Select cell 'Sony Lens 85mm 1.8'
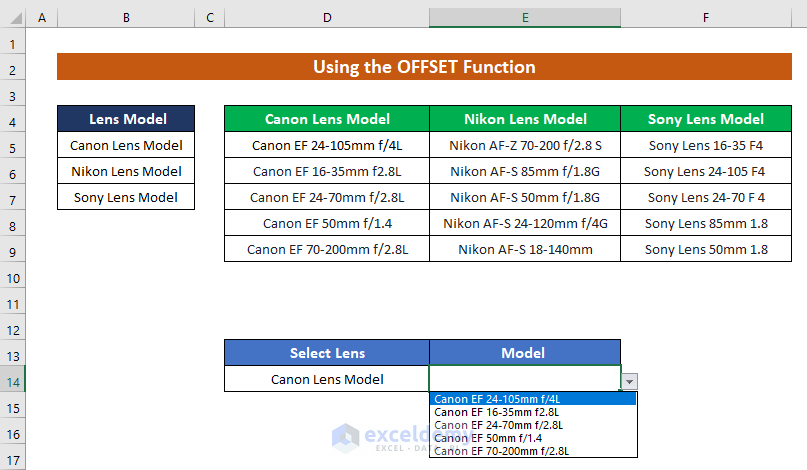This screenshot has width=807, height=470. 706,223
